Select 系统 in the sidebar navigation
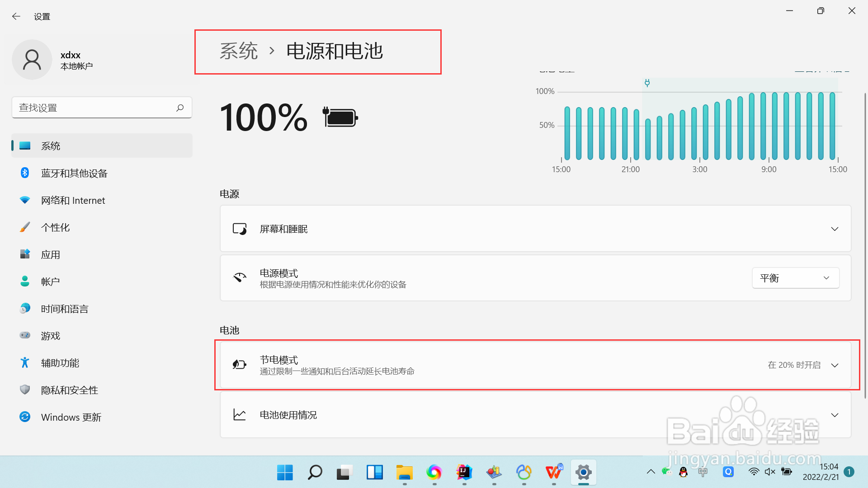This screenshot has height=488, width=868. click(51, 145)
